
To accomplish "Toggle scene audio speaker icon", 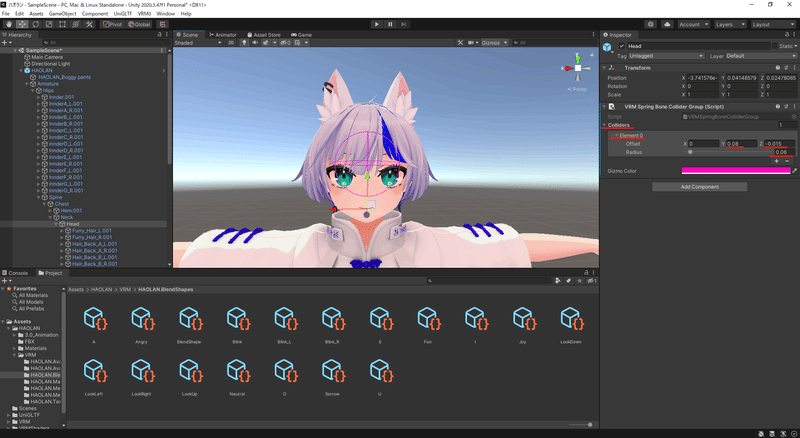I will point(255,42).
